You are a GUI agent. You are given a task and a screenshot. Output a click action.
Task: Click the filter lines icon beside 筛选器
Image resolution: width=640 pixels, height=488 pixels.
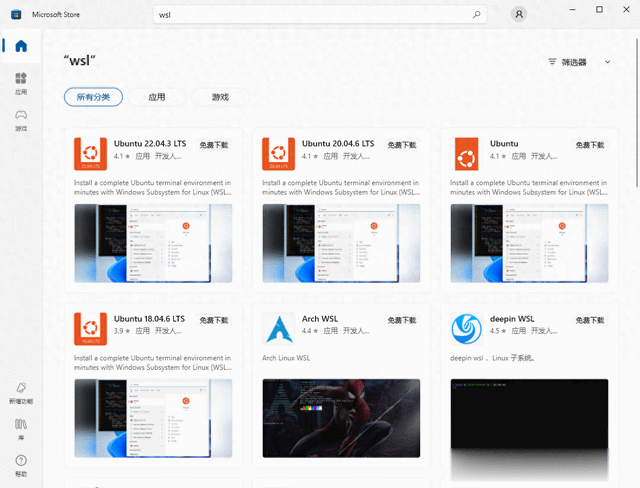pyautogui.click(x=552, y=62)
